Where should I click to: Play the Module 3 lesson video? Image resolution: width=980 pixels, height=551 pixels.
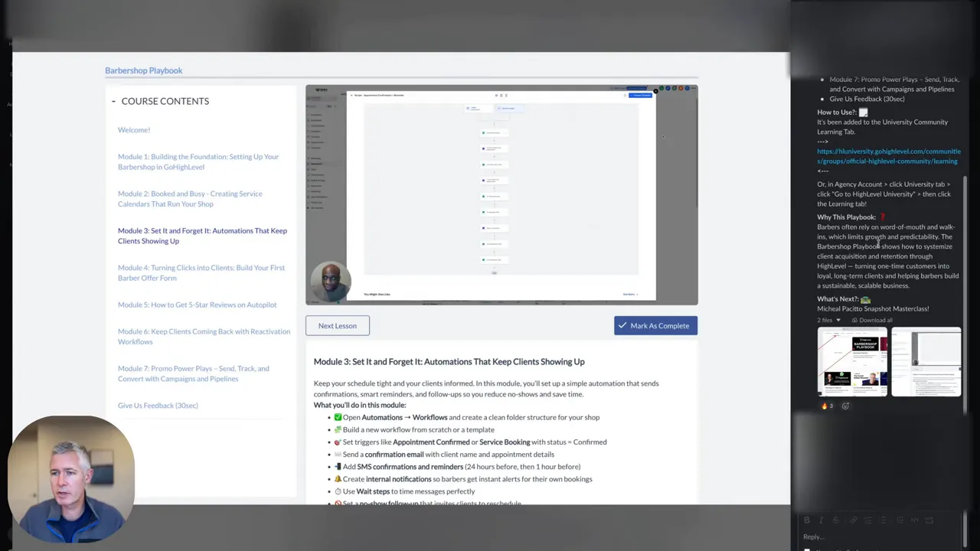501,195
